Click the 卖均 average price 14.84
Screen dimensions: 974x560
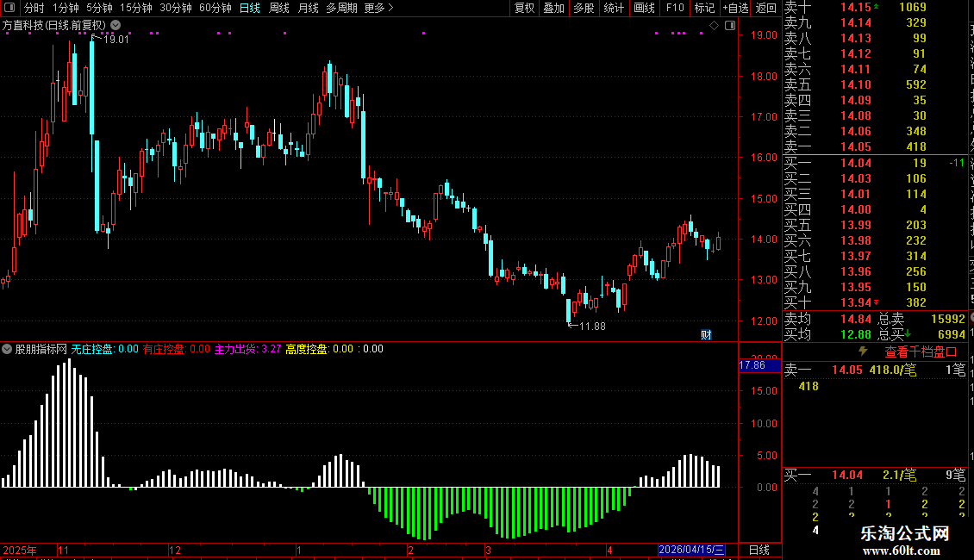coord(856,319)
